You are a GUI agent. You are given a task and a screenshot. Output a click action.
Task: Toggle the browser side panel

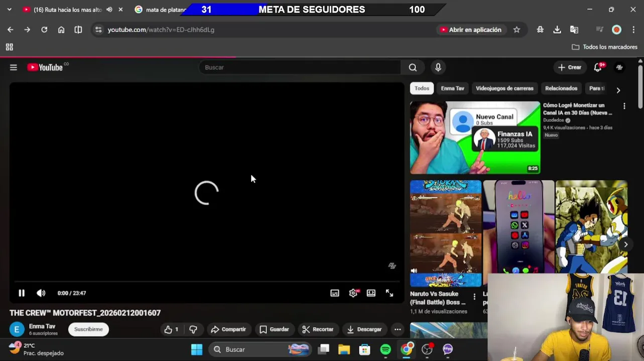[x=78, y=30]
